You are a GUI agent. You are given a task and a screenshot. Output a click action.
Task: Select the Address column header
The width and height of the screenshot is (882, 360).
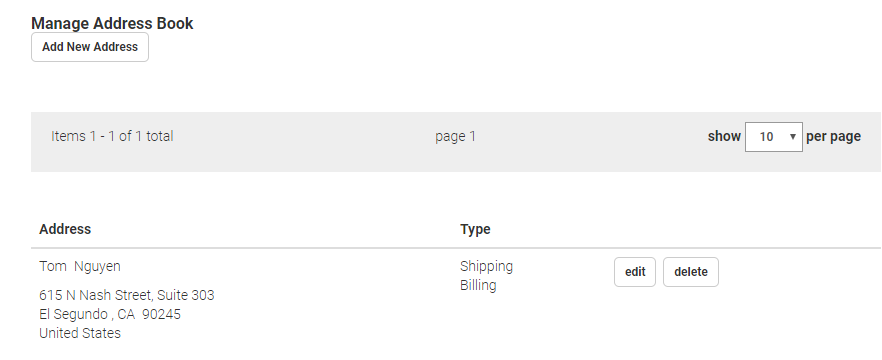coord(65,229)
